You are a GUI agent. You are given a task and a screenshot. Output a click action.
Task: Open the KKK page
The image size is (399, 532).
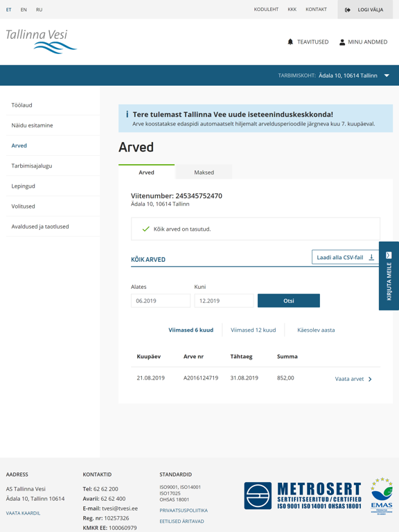point(292,10)
